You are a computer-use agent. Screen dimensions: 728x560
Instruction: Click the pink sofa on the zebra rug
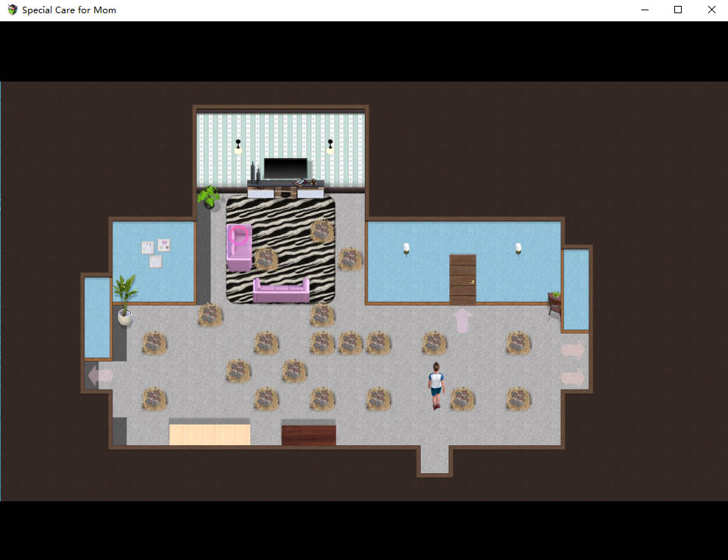(281, 290)
